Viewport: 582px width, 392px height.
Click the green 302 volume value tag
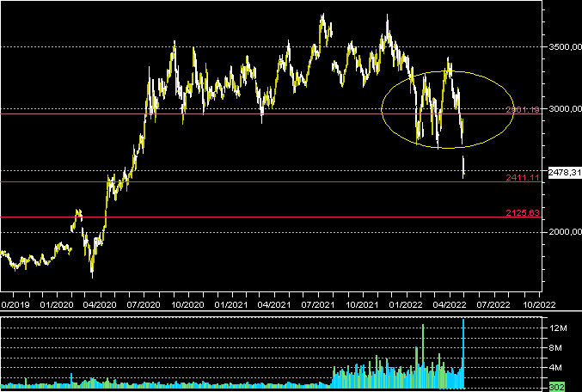[556, 387]
